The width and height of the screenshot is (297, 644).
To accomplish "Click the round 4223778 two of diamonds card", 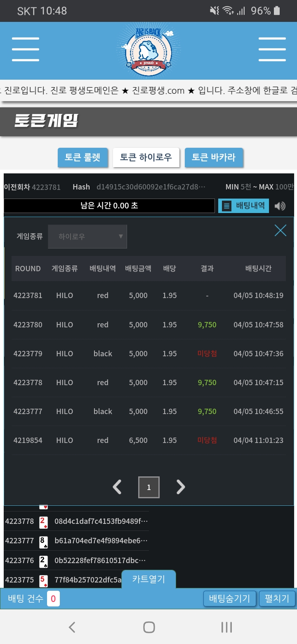I will pyautogui.click(x=43, y=522).
